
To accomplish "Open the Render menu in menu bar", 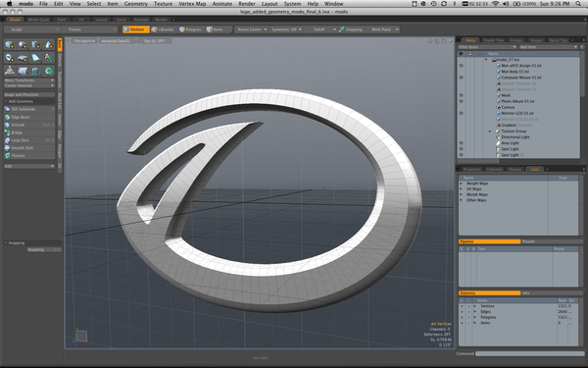I will [247, 4].
